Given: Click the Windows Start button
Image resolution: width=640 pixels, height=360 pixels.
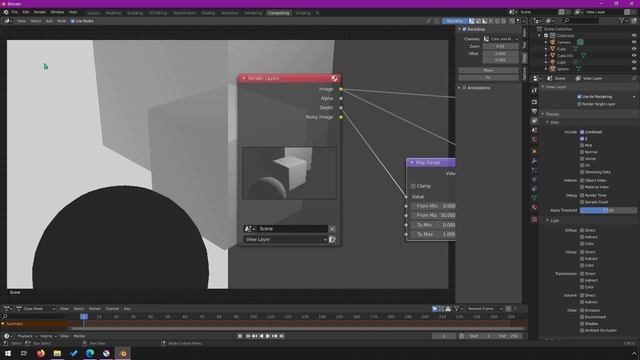Looking at the screenshot, I should (8, 353).
